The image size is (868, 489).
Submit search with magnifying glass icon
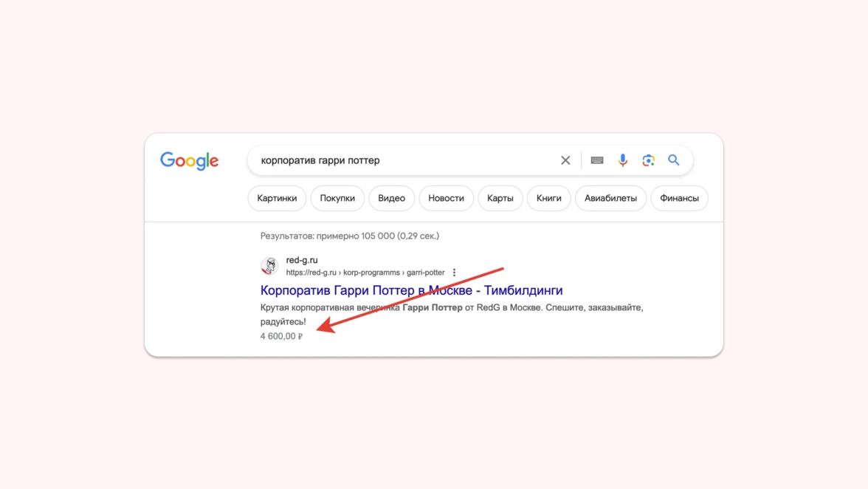[x=674, y=160]
